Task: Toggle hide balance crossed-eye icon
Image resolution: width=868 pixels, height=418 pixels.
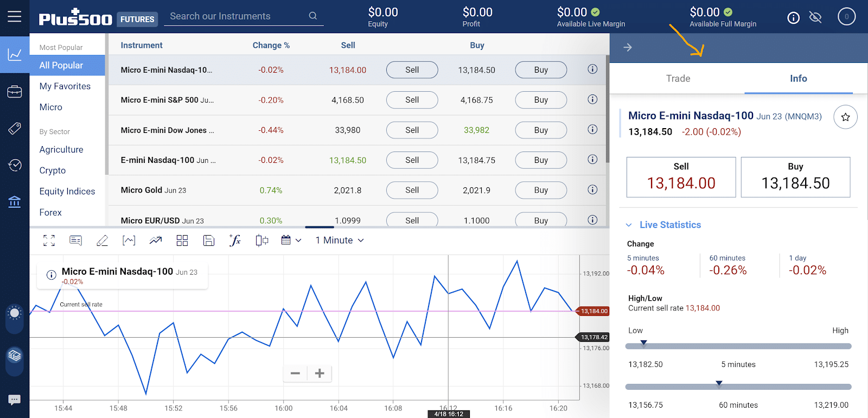Action: [x=815, y=18]
